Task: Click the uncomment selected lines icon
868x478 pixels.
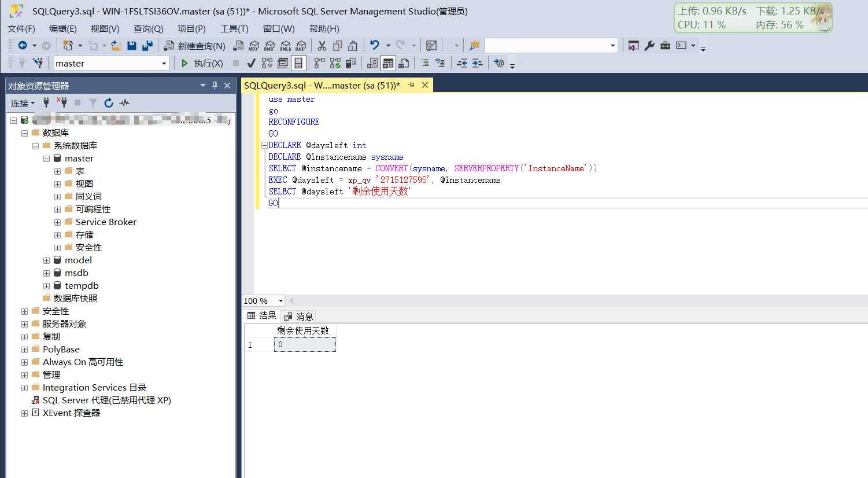Action: (440, 63)
